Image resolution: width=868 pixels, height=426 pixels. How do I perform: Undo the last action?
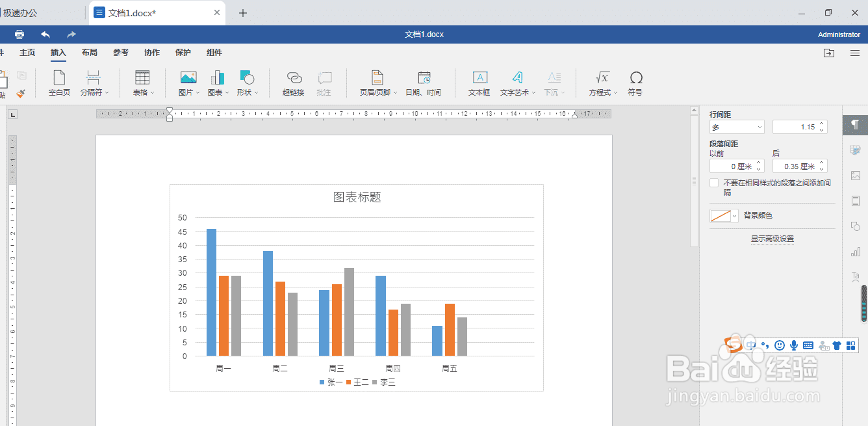coord(45,34)
